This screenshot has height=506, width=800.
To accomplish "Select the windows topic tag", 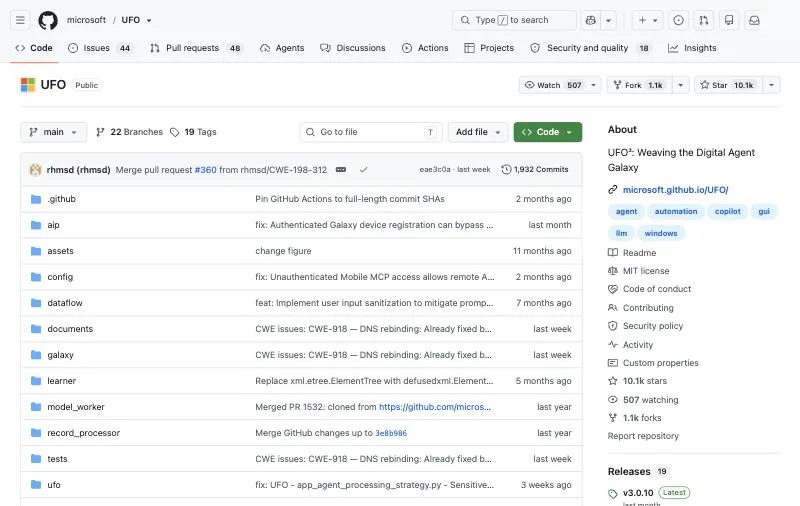I will [661, 234].
